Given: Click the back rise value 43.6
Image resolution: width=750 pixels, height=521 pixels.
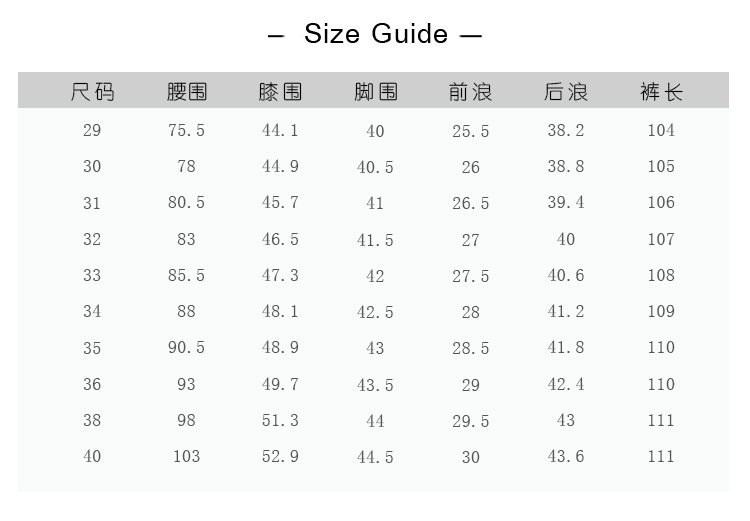Looking at the screenshot, I should coord(566,456).
